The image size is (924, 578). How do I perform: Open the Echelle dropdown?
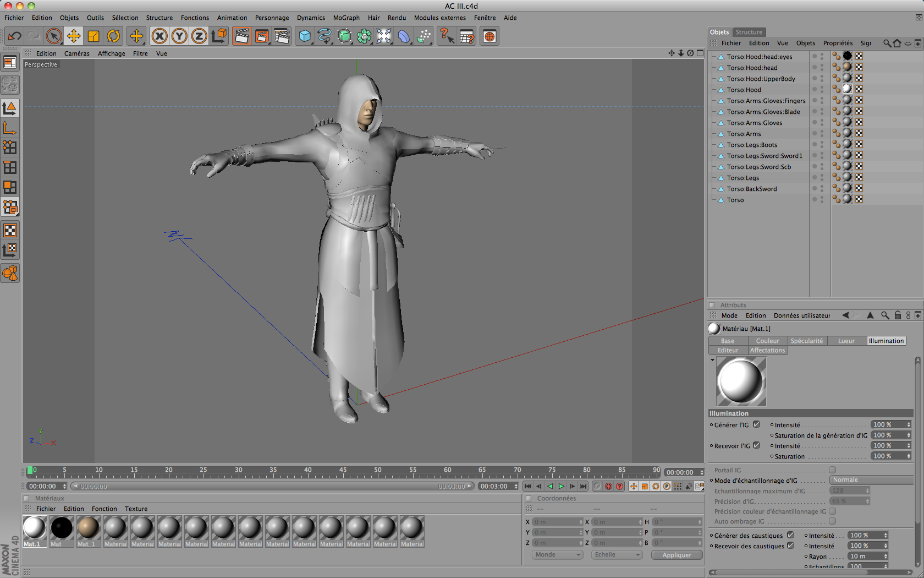point(617,555)
